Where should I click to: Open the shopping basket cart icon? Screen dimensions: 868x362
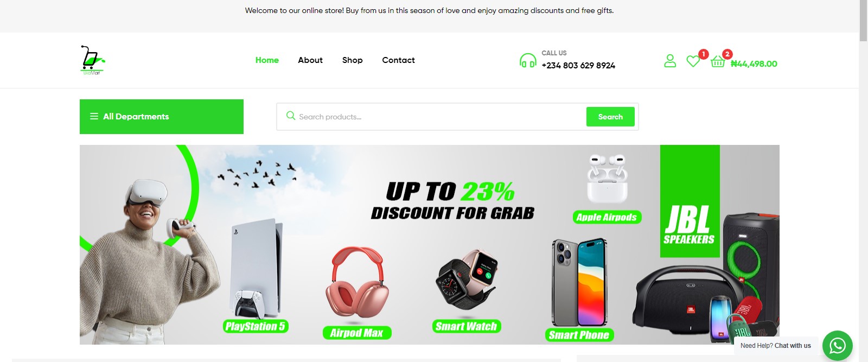tap(718, 61)
